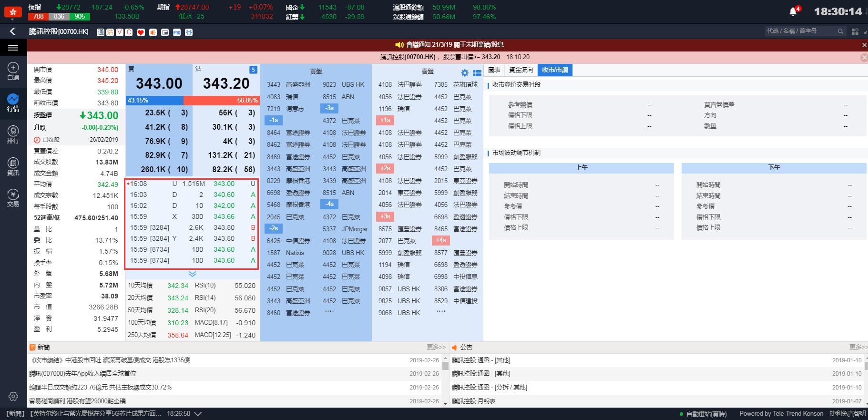Click the back arrow beside 騰訊控股

[x=13, y=31]
